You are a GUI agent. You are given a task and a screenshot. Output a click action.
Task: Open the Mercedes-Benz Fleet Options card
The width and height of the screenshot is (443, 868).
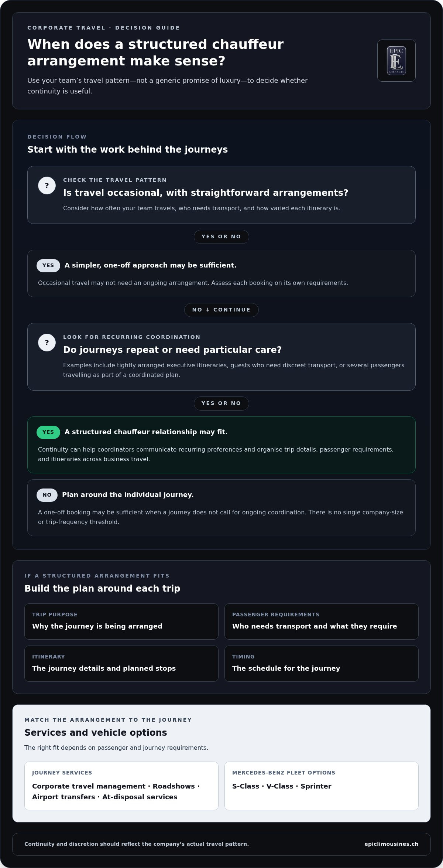click(322, 786)
